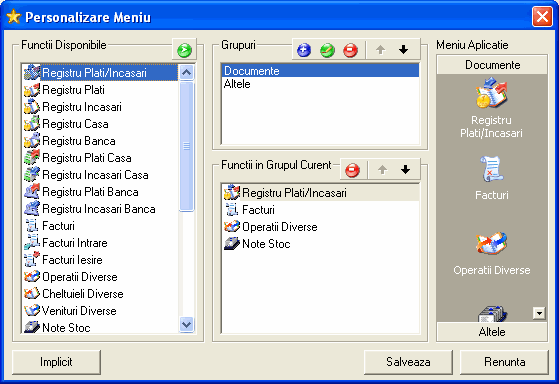Open the Altele tab in Meniu Aplicatie
This screenshot has height=384, width=559.
click(492, 332)
